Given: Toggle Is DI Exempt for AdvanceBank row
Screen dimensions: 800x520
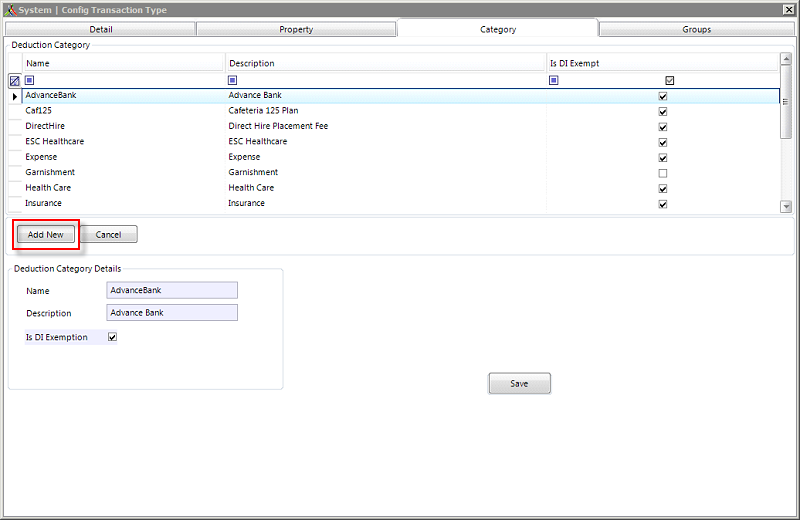Looking at the screenshot, I should (663, 96).
